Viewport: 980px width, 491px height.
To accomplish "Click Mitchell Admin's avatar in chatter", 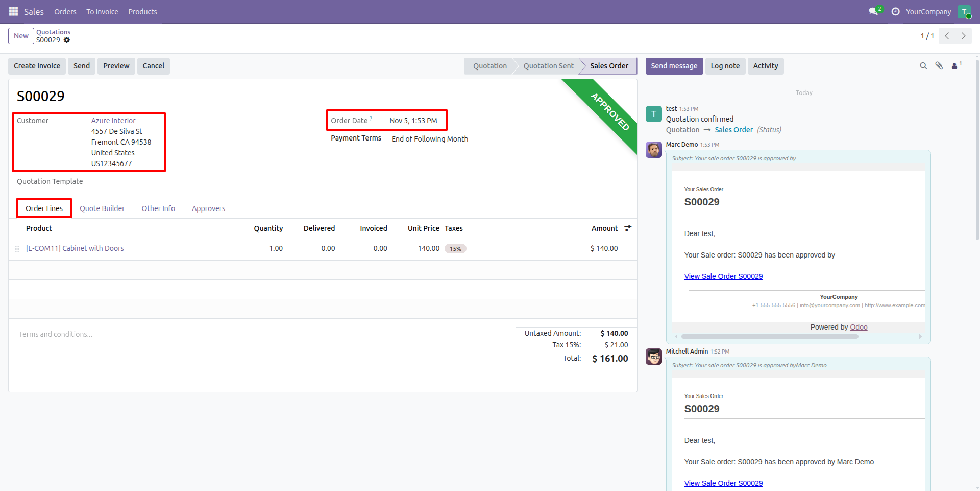I will [x=654, y=357].
